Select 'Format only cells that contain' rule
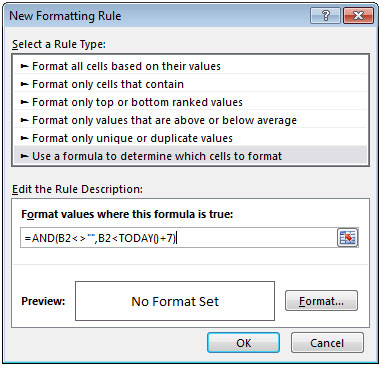The width and height of the screenshot is (381, 366). (190, 84)
